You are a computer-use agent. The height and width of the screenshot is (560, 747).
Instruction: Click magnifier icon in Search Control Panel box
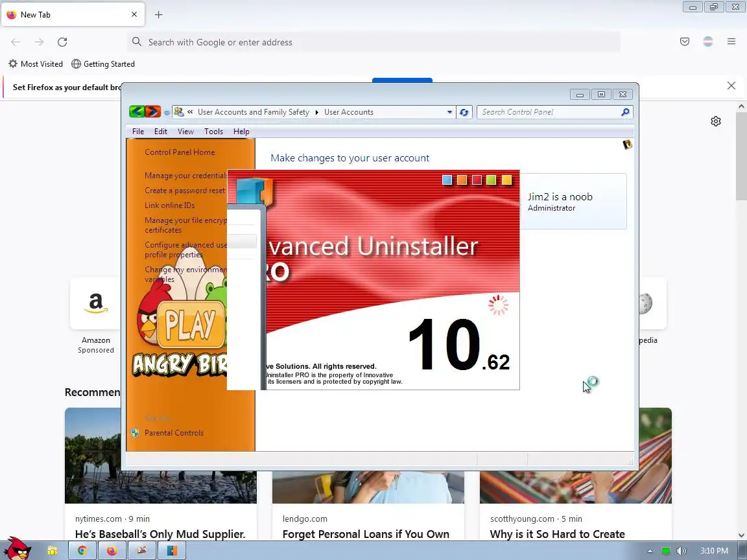pos(625,112)
